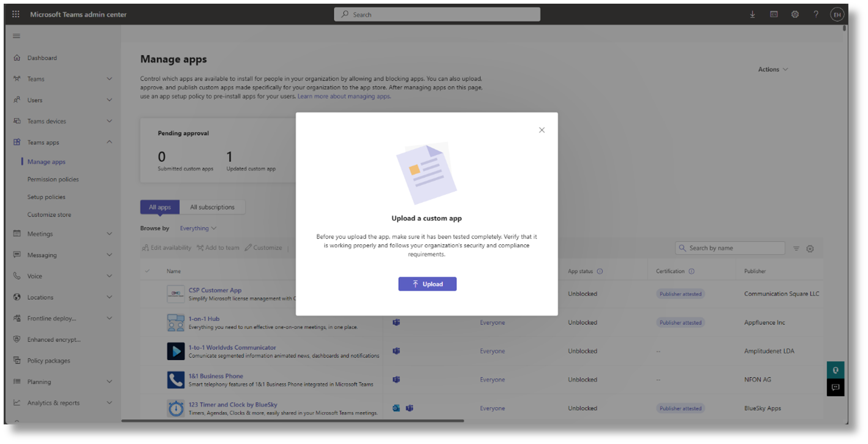Screen dimensions: 868x444
Task: Open the feedback chat widget icon
Action: coord(836,388)
